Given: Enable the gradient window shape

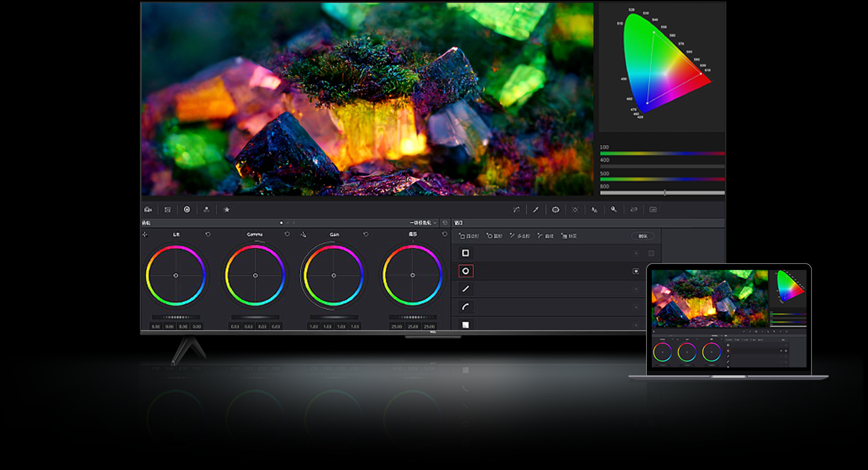Looking at the screenshot, I should tap(465, 325).
